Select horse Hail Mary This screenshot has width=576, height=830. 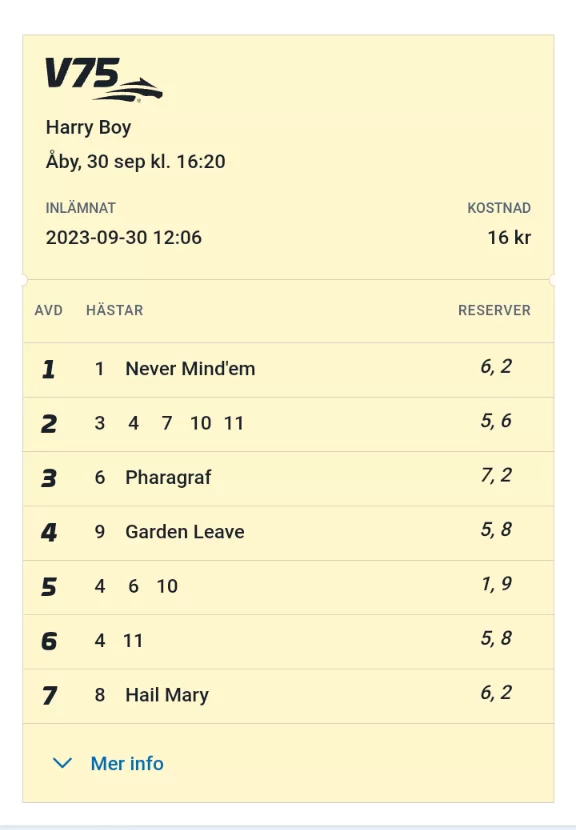[x=167, y=694]
